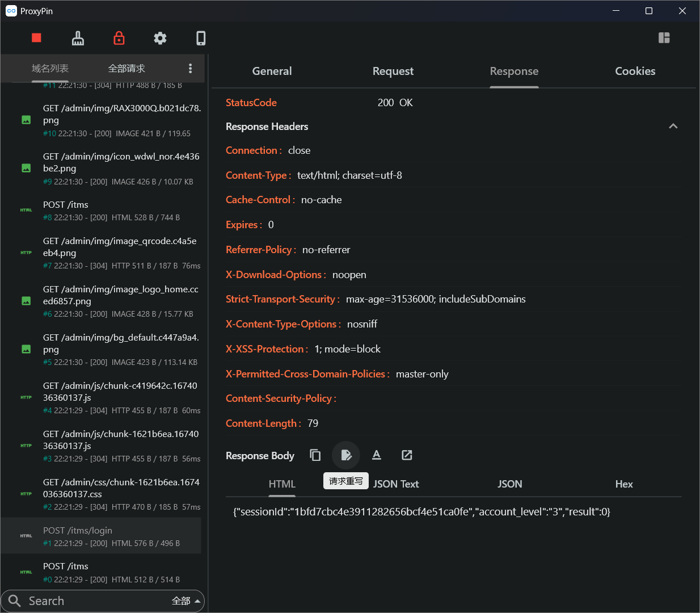Toggle HTTPS proxy red lock icon
700x613 pixels.
pos(119,38)
